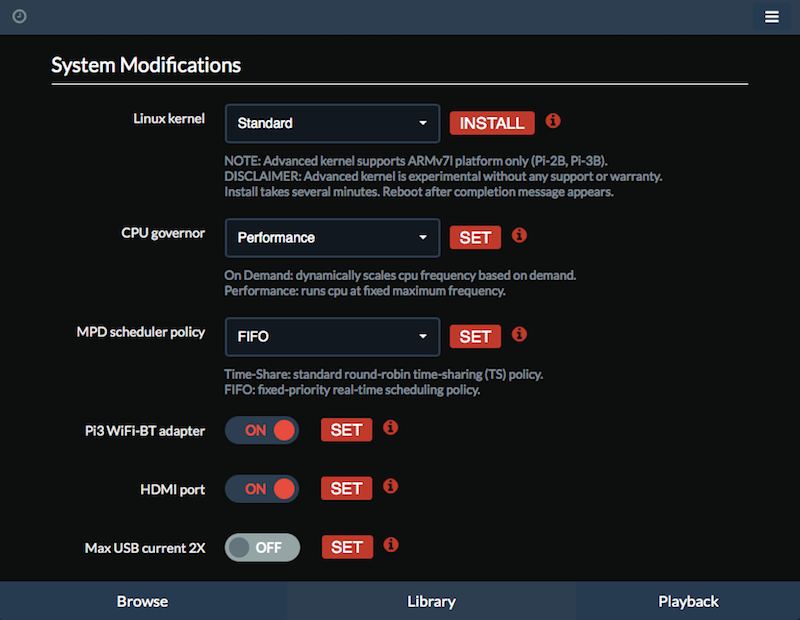Click the 'Performance: runs cpu at fixed' description
Image resolution: width=800 pixels, height=620 pixels.
[x=365, y=291]
